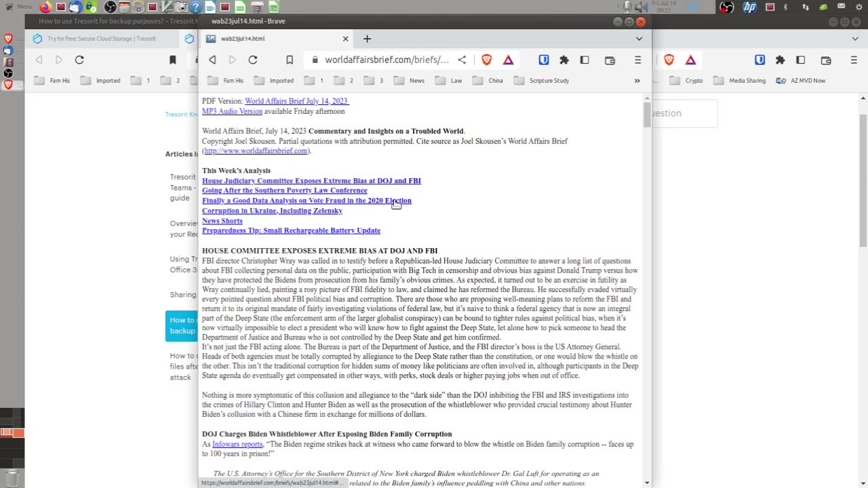Click the front window's vertical scrollbar thumb
868x488 pixels.
coord(647,114)
